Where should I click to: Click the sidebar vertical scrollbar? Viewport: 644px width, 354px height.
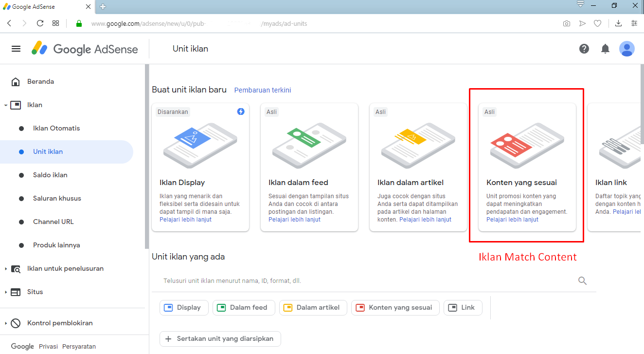tap(146, 156)
